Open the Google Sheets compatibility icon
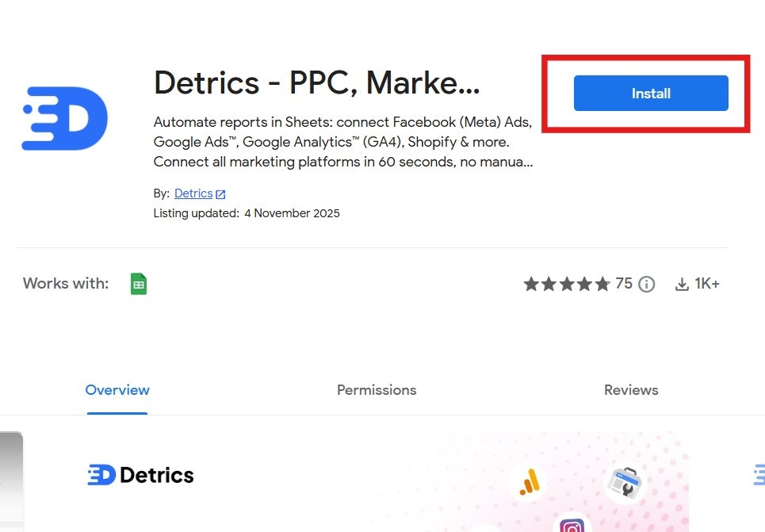Image resolution: width=765 pixels, height=532 pixels. click(139, 283)
